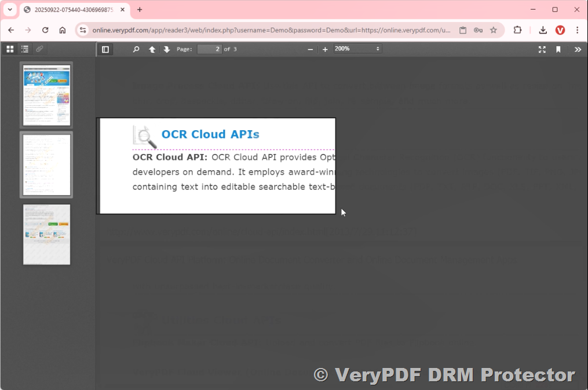
Task: Open the tab search dropdown arrow
Action: click(x=10, y=10)
